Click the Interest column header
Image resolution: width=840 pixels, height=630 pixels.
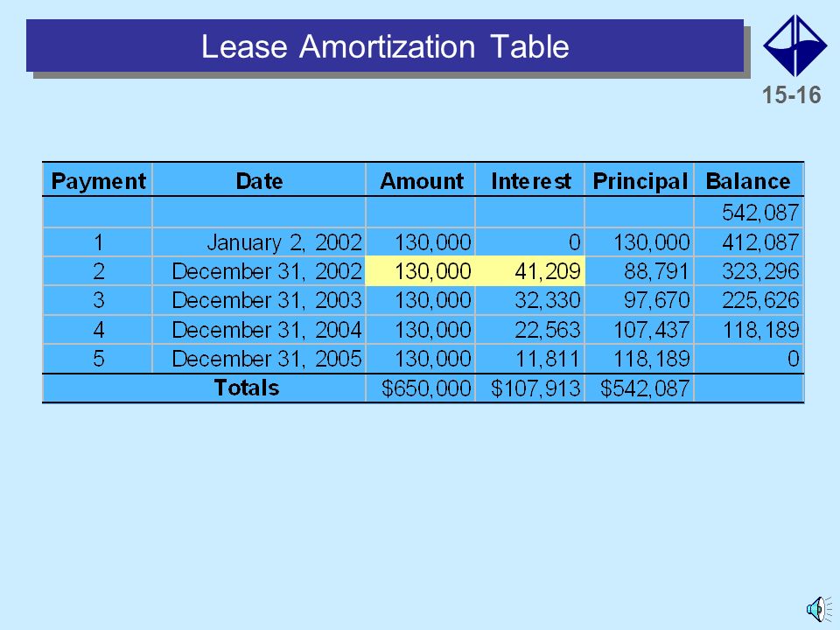click(x=530, y=180)
